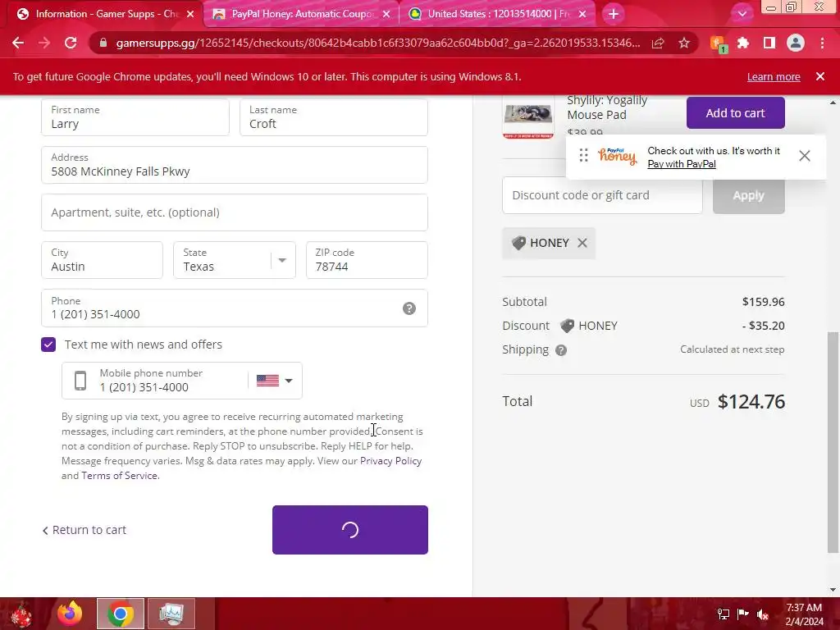This screenshot has height=630, width=840.
Task: Click the Action Center flag icon
Action: pyautogui.click(x=743, y=614)
